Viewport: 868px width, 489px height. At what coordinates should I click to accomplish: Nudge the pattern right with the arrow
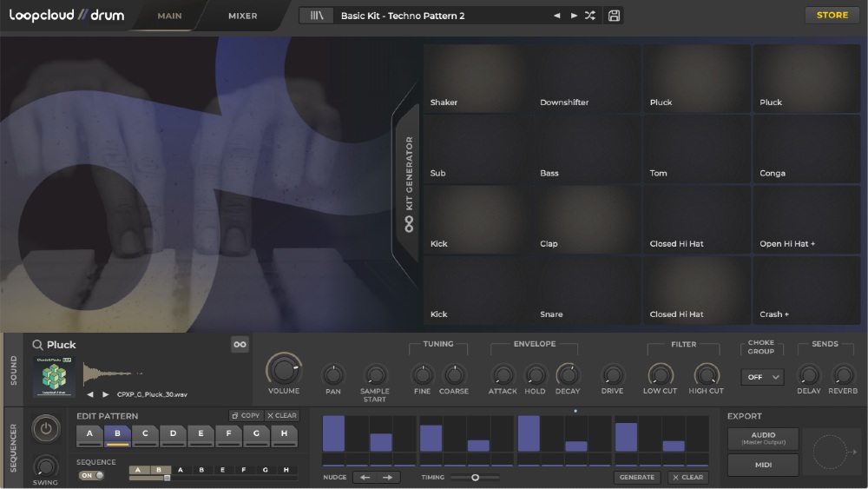(x=387, y=477)
